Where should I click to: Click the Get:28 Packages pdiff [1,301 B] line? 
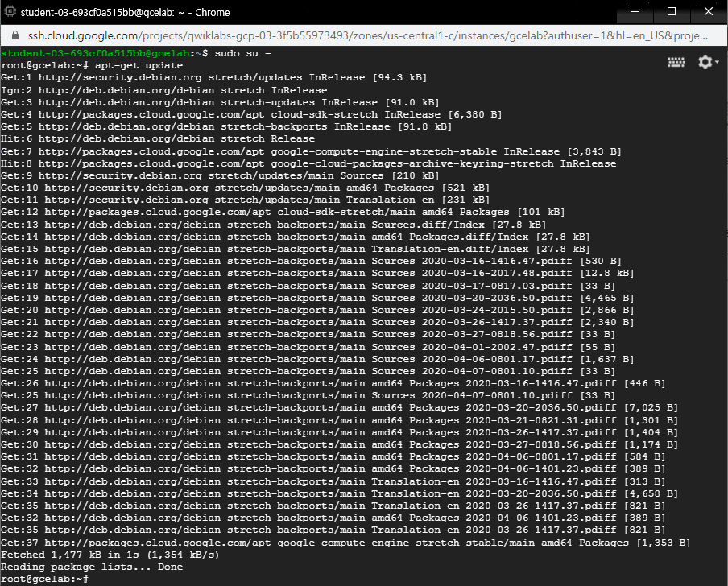[x=339, y=420]
